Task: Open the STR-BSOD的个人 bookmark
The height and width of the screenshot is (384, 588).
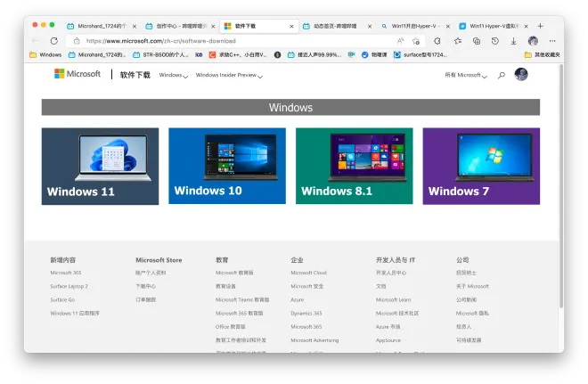Action: [161, 54]
